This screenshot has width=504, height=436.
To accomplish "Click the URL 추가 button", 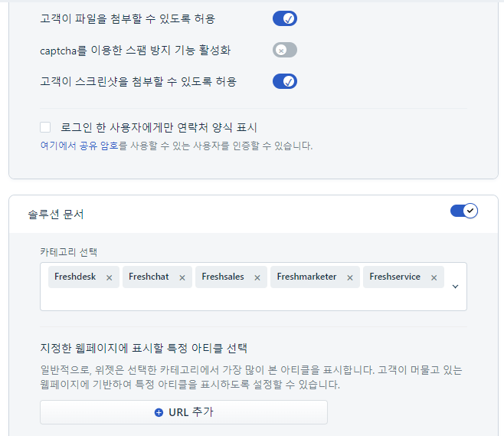I will pos(184,412).
